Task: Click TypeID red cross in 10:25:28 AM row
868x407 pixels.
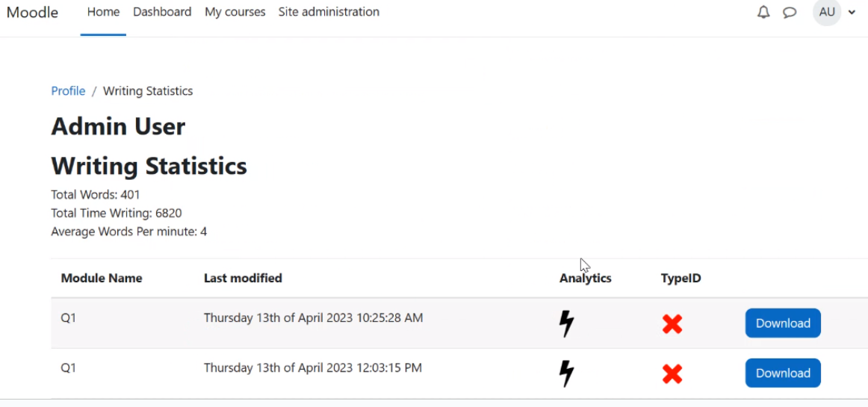Action: tap(672, 323)
